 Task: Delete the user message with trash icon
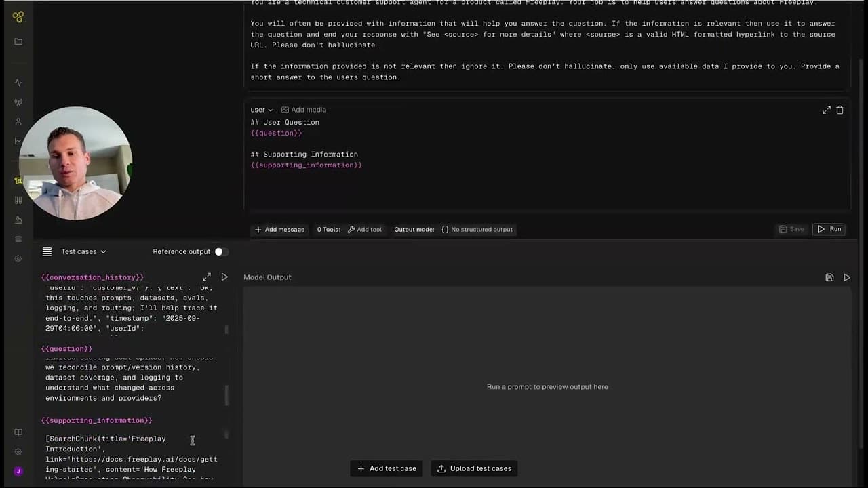840,110
